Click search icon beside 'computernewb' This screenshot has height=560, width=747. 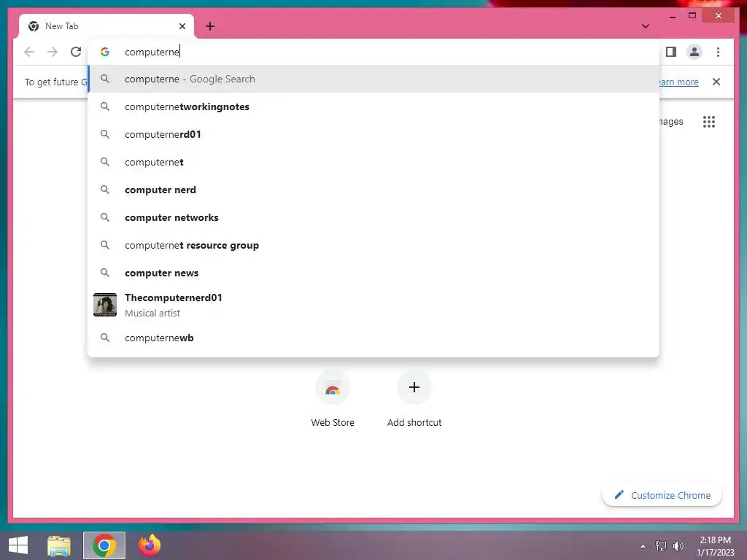[x=105, y=338]
